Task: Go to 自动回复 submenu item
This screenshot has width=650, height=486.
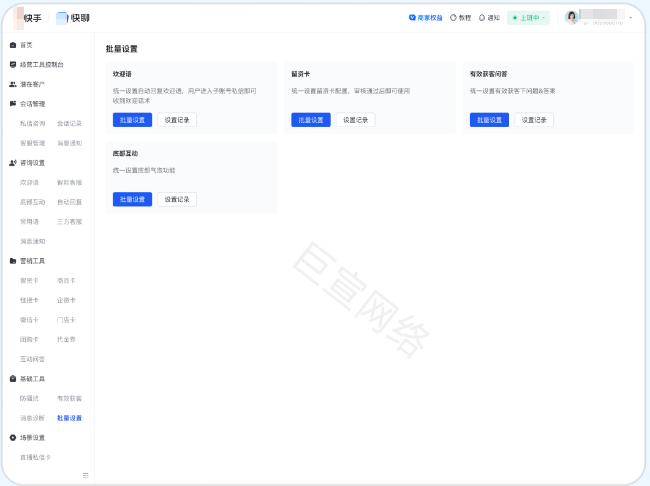Action: pyautogui.click(x=69, y=202)
